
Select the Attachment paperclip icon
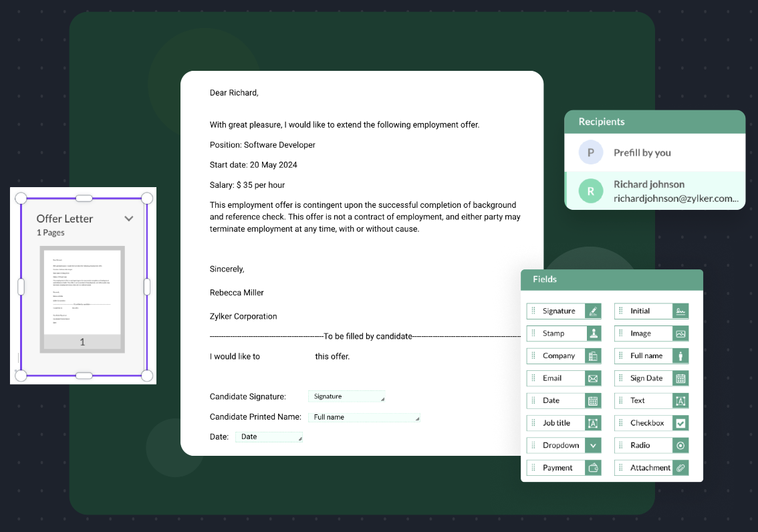click(x=680, y=468)
